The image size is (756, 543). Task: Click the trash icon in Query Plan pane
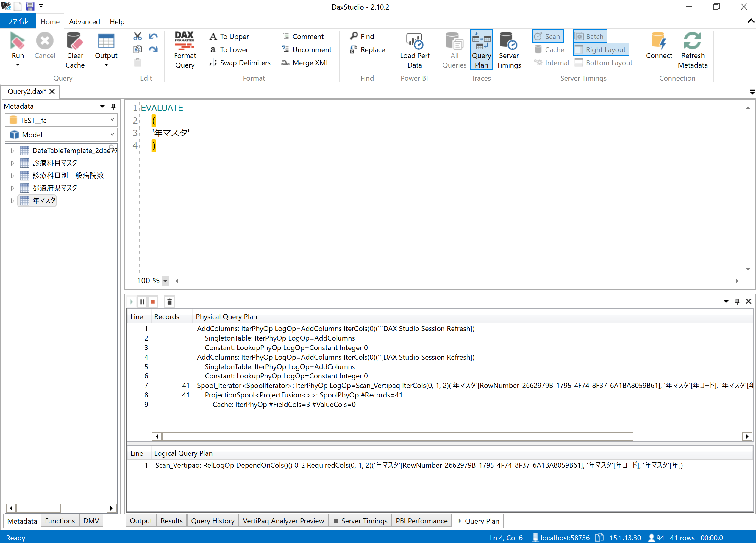coord(169,302)
